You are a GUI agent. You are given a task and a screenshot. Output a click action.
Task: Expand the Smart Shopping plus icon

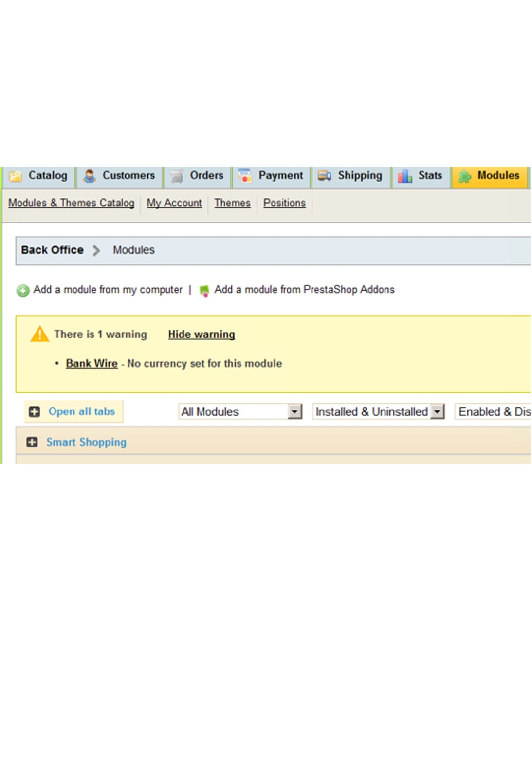pyautogui.click(x=32, y=442)
